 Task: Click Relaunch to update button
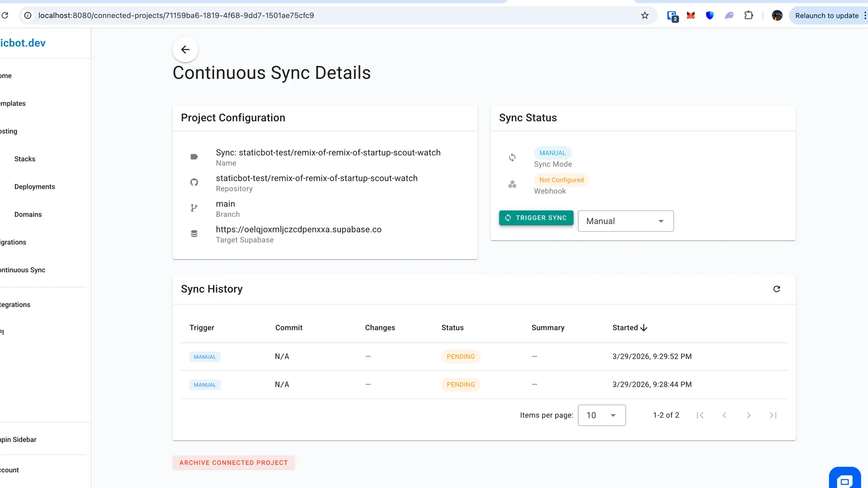pyautogui.click(x=826, y=16)
